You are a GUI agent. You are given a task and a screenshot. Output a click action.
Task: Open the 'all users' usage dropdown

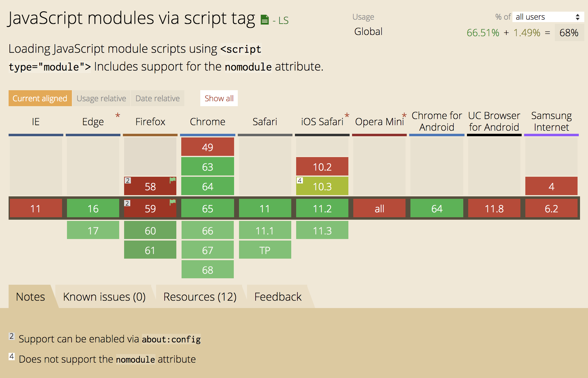(x=548, y=17)
